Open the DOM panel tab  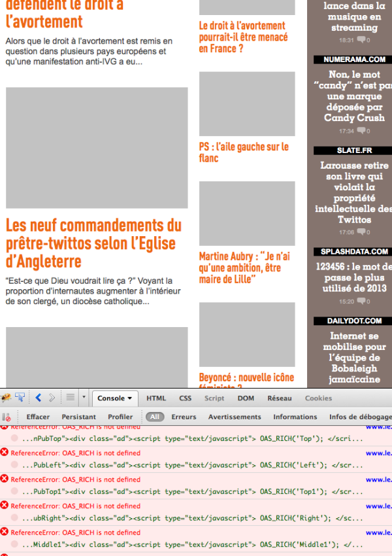246,398
